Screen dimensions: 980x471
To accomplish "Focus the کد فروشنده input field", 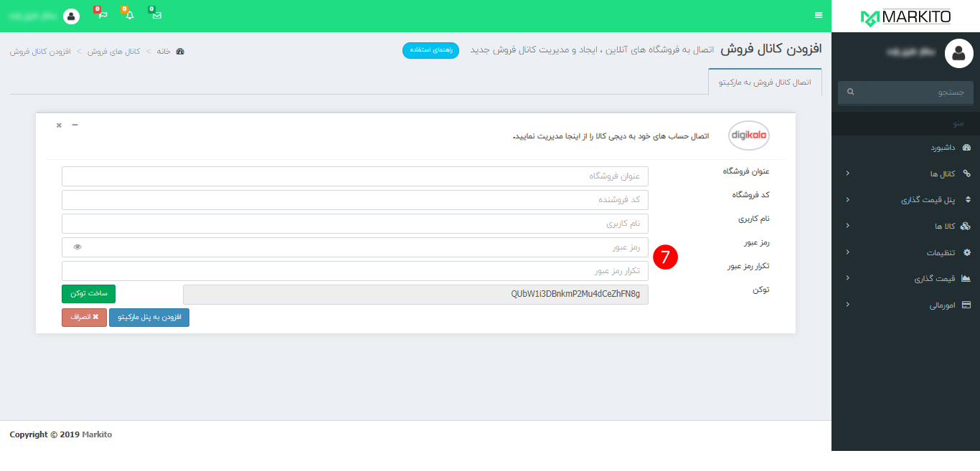I will (x=355, y=200).
